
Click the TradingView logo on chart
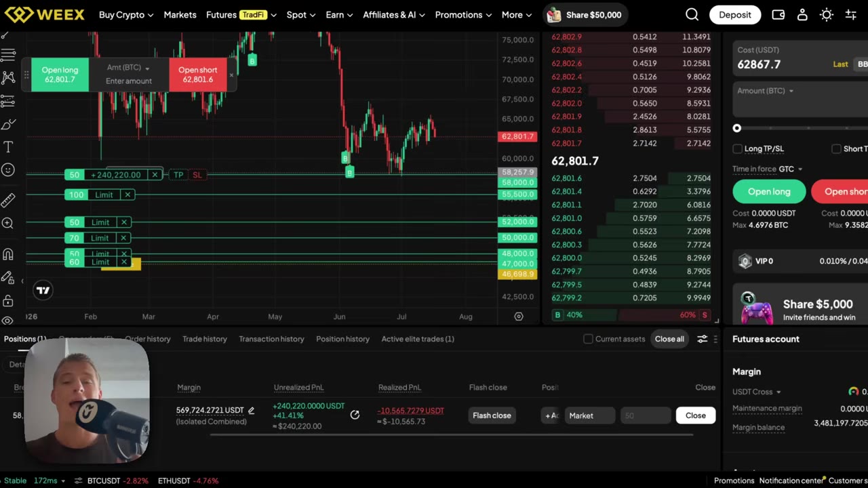43,290
